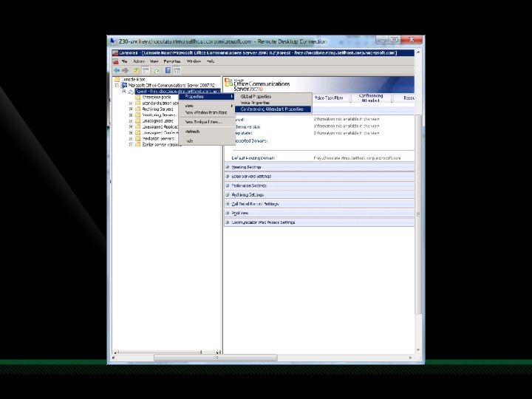Toggle the Show/Hide Action Pane toolbar icon
Viewport: 532px width, 399px height.
177,70
